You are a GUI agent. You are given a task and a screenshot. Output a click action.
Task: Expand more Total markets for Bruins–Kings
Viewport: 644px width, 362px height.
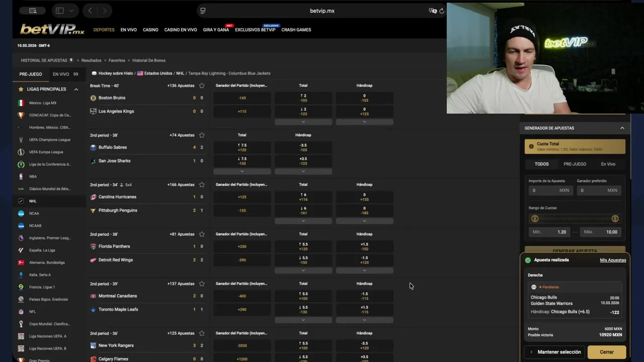[x=303, y=122]
